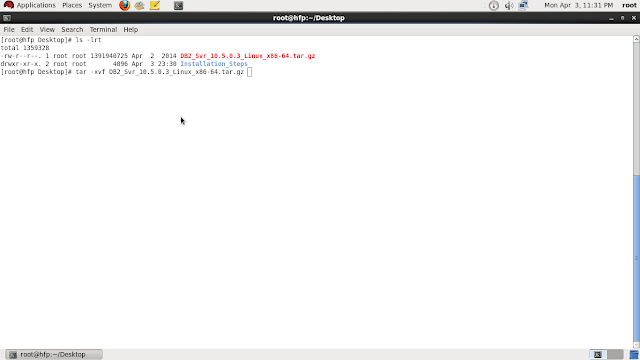Click the terminal scrollbar down arrow
The height and width of the screenshot is (360, 640).
click(x=636, y=345)
